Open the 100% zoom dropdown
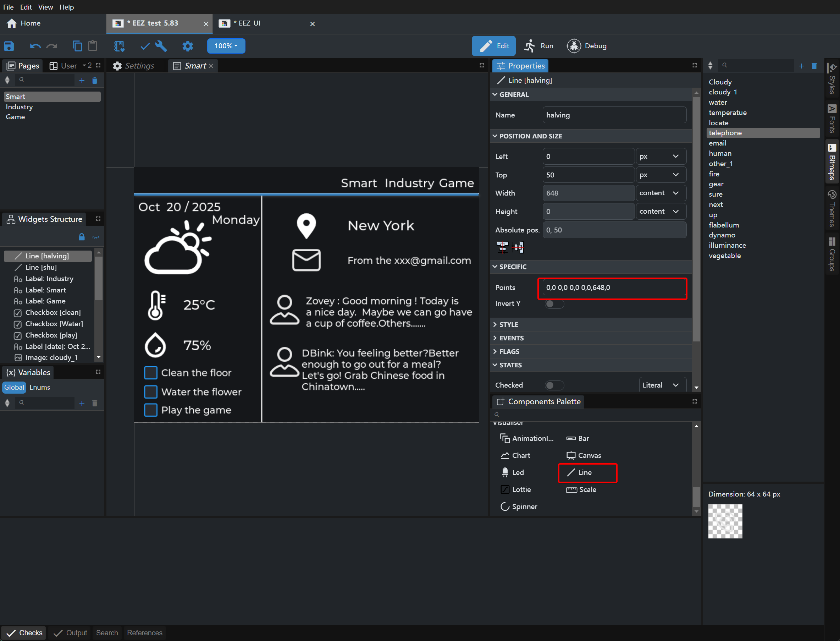Image resolution: width=840 pixels, height=641 pixels. coord(226,46)
